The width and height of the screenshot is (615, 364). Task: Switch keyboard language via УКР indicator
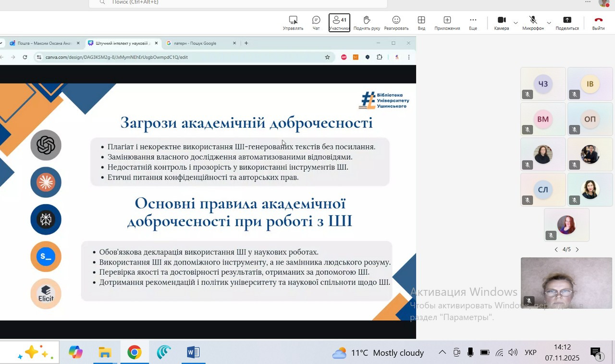(x=530, y=352)
